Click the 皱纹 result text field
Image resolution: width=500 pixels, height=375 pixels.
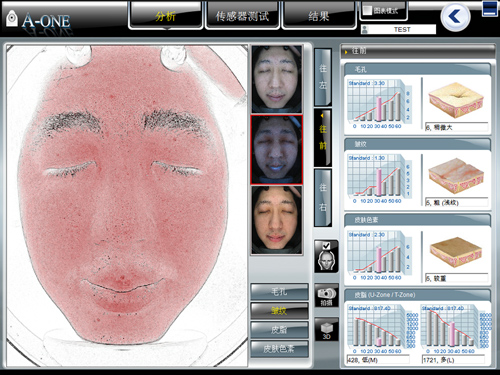pyautogui.click(x=457, y=202)
